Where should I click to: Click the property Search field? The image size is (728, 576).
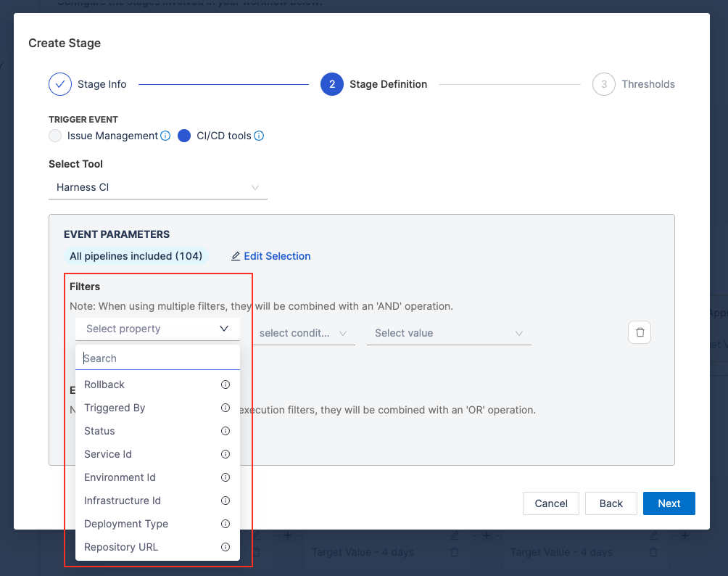click(x=157, y=358)
